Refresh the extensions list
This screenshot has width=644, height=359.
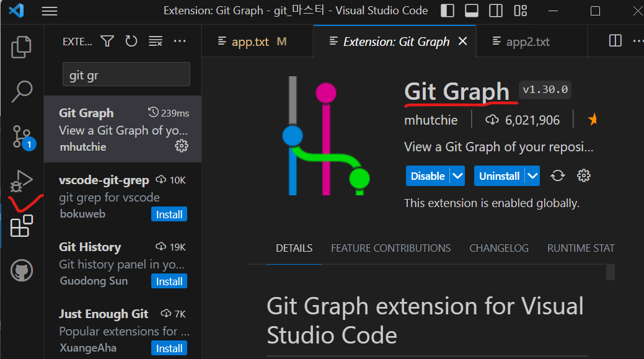tap(131, 41)
